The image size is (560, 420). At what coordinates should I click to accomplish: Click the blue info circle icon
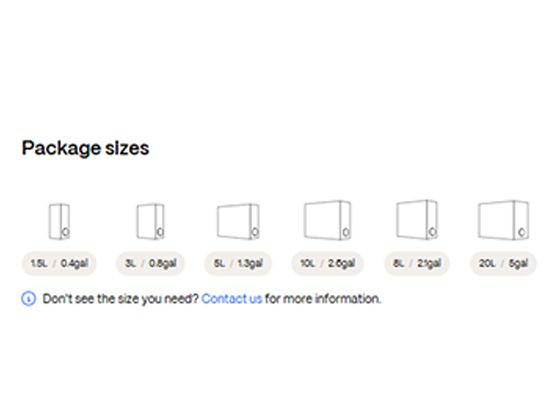click(x=29, y=299)
